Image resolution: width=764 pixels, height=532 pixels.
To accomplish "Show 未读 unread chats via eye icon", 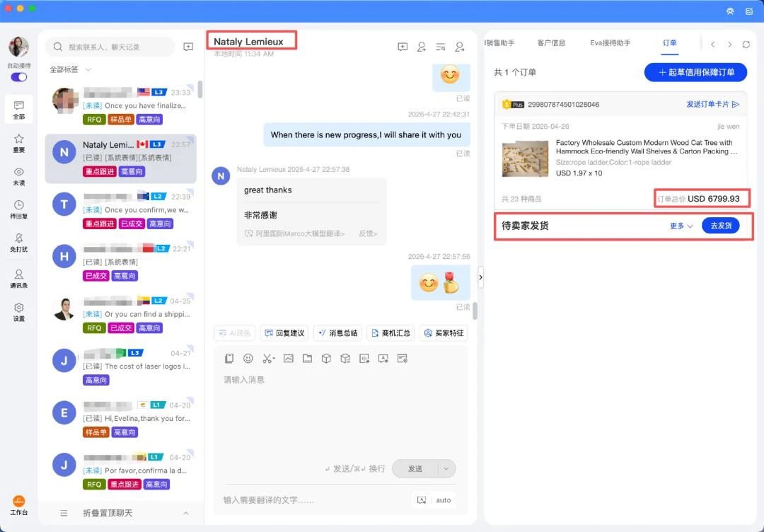I will [19, 176].
